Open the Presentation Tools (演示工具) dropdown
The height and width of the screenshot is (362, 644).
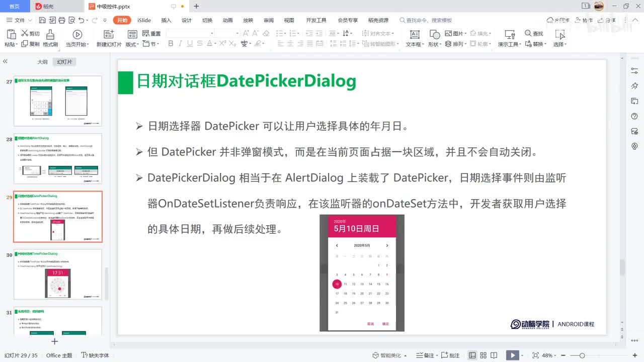tap(510, 44)
